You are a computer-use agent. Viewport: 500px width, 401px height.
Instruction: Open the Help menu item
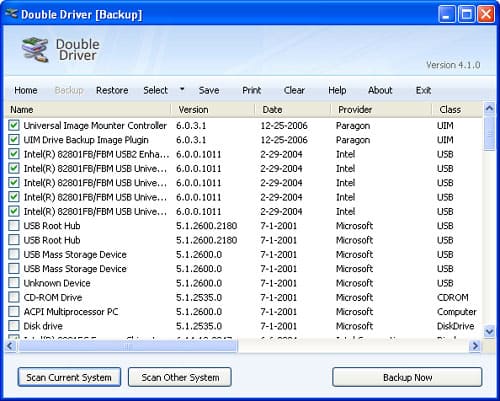[x=337, y=90]
